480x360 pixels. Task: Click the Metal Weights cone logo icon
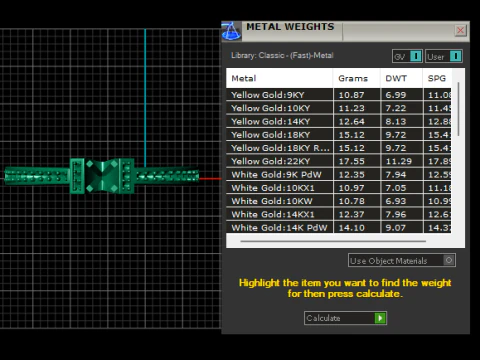[231, 31]
